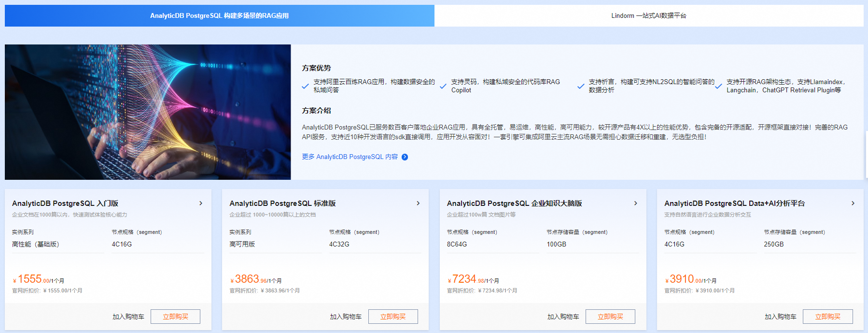The image size is (868, 333).
Task: Click 官网折扣价: ¥3863.96/1个月 text
Action: pyautogui.click(x=265, y=290)
